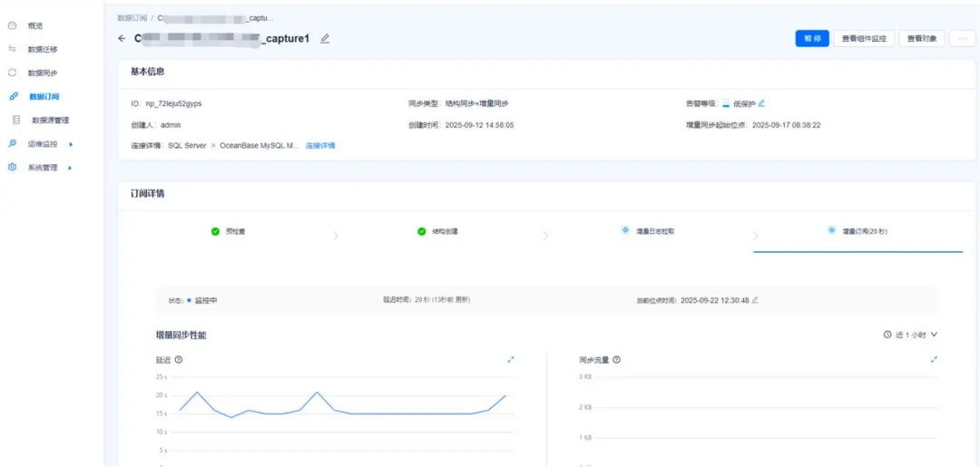Click the help icon next to 同步流量
Viewport: 980px width, 467px height.
[617, 360]
